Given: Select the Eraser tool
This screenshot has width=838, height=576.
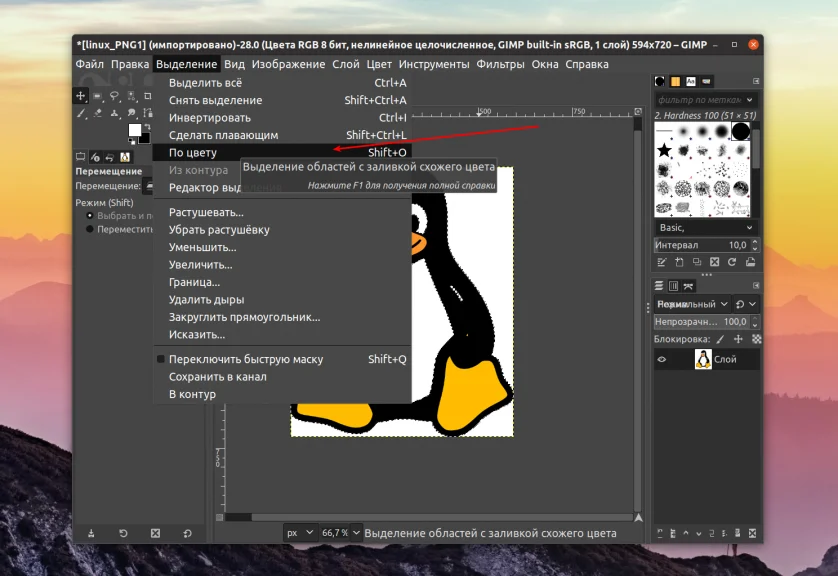Looking at the screenshot, I should (x=98, y=114).
